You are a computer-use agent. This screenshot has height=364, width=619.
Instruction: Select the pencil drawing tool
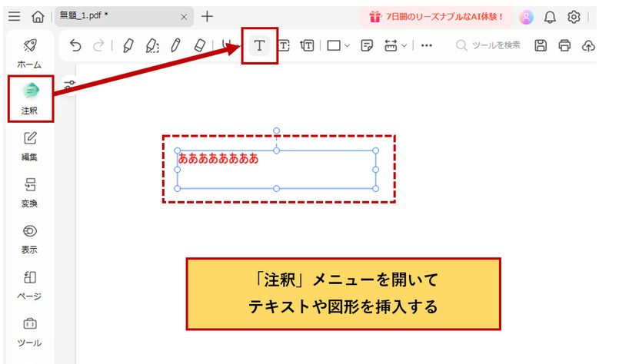(x=175, y=46)
